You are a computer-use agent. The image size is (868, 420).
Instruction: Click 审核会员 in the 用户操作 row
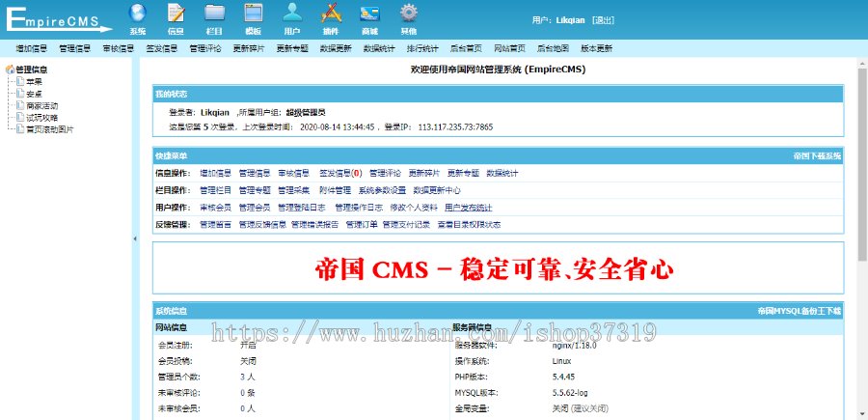click(x=215, y=208)
